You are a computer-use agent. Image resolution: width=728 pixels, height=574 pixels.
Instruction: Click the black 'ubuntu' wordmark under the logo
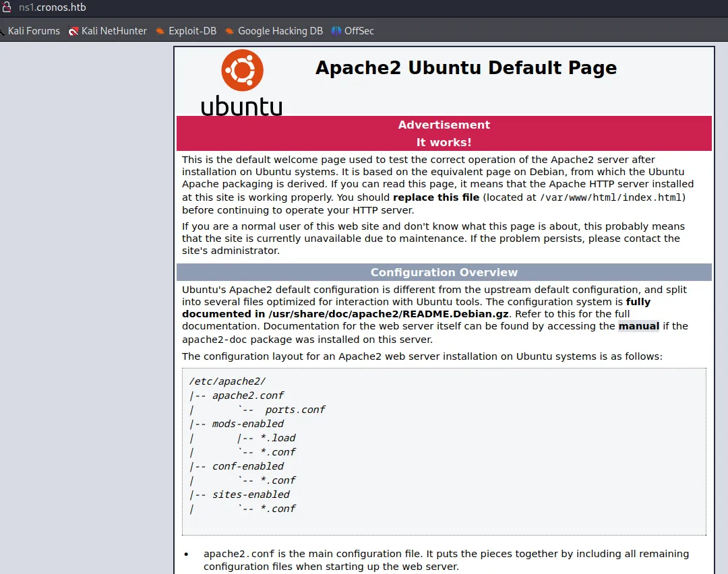[x=241, y=106]
